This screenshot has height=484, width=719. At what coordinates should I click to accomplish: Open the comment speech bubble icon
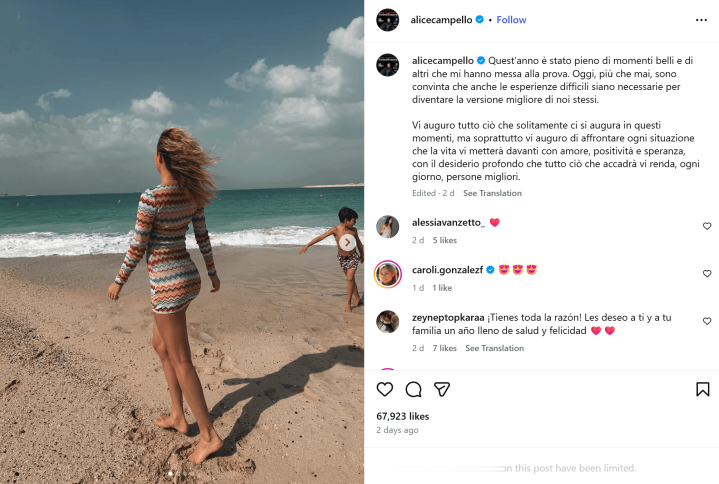click(413, 389)
